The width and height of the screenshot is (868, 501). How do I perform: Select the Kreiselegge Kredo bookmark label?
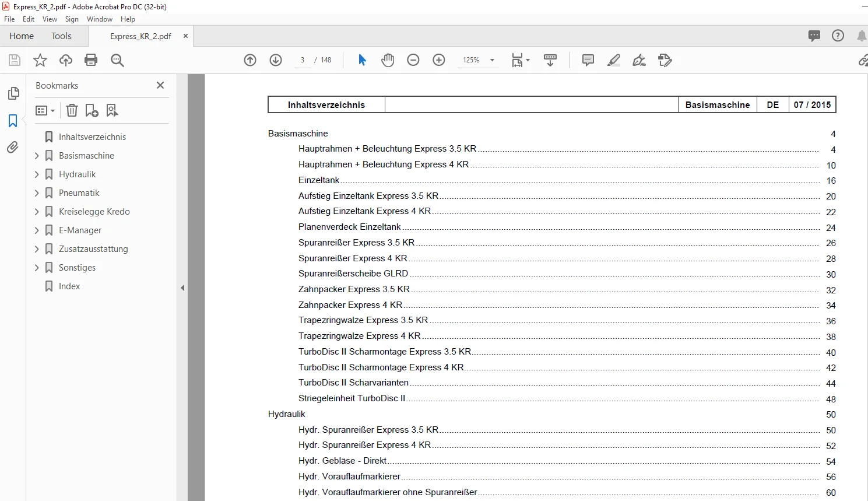point(94,212)
